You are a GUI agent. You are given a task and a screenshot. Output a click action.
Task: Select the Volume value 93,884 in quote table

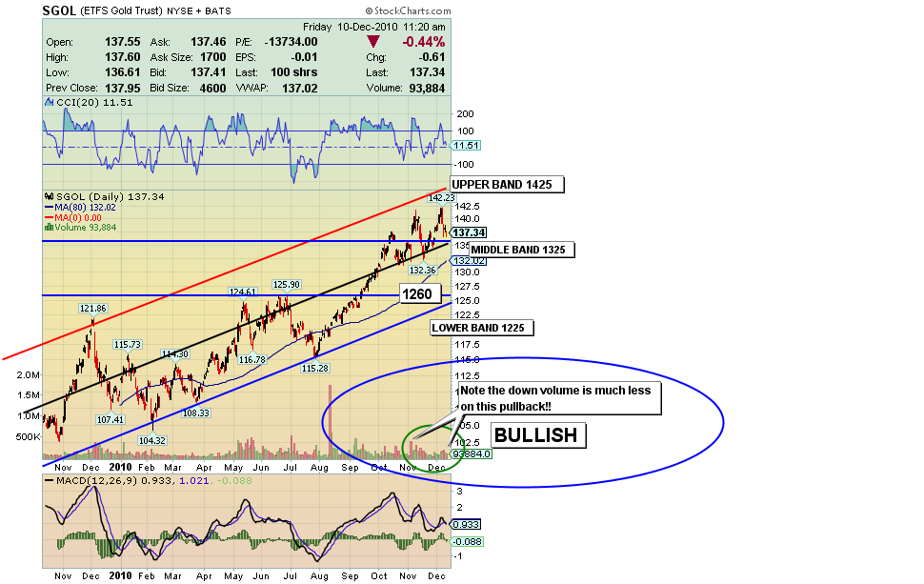tap(426, 88)
